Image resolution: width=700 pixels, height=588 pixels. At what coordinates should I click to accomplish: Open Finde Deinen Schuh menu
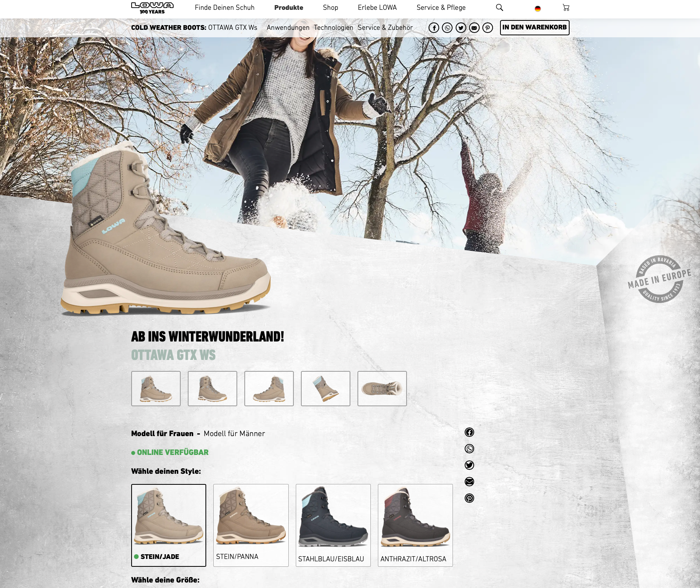225,7
